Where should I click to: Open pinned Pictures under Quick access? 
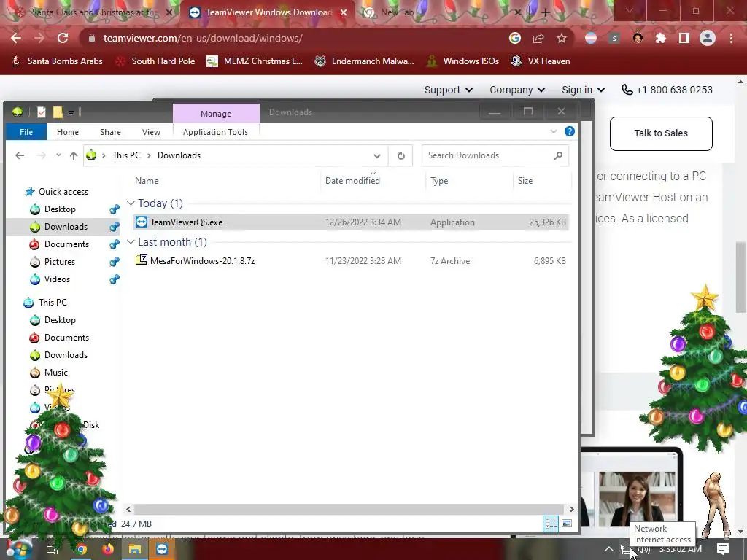point(59,262)
